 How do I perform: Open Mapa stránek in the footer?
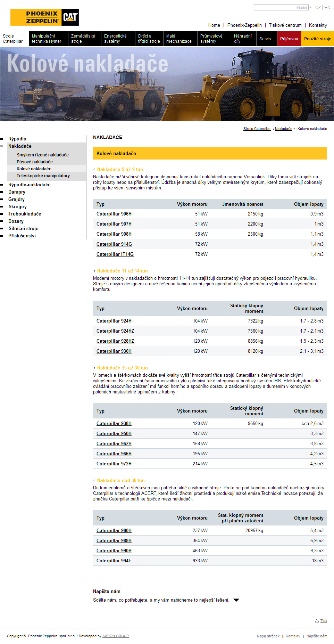(x=268, y=636)
